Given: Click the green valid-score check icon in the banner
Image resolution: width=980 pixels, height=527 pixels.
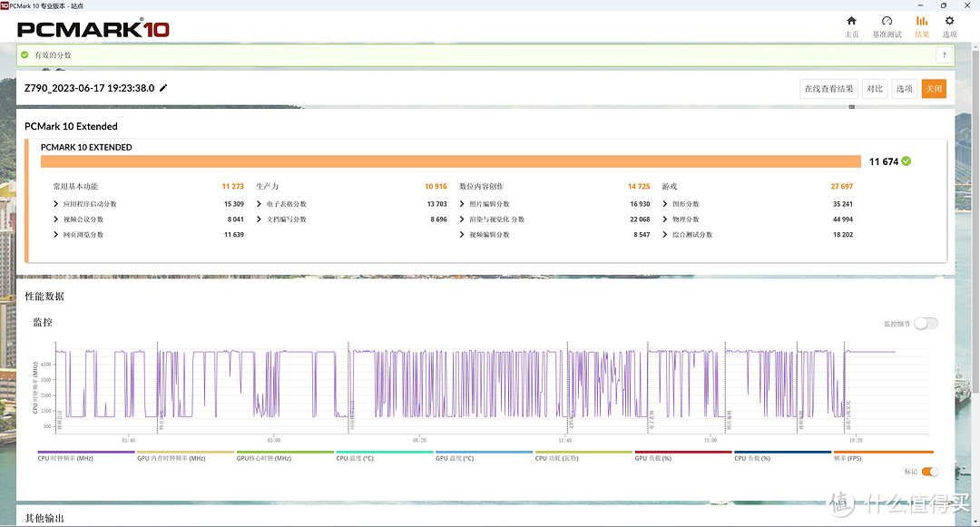Looking at the screenshot, I should [x=24, y=55].
